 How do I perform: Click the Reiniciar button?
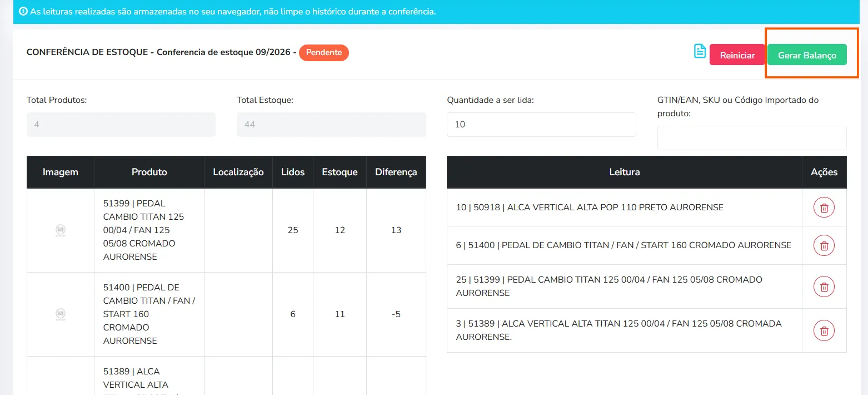pyautogui.click(x=737, y=55)
